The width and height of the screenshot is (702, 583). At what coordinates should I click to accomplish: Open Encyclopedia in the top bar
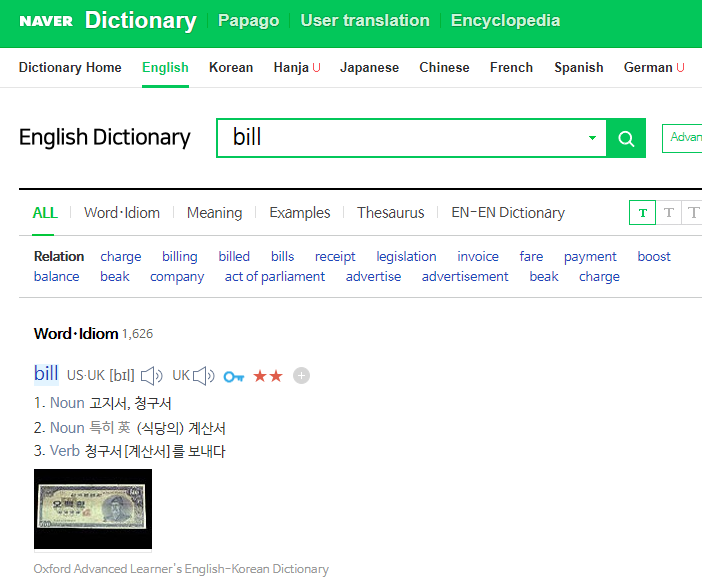pyautogui.click(x=505, y=21)
